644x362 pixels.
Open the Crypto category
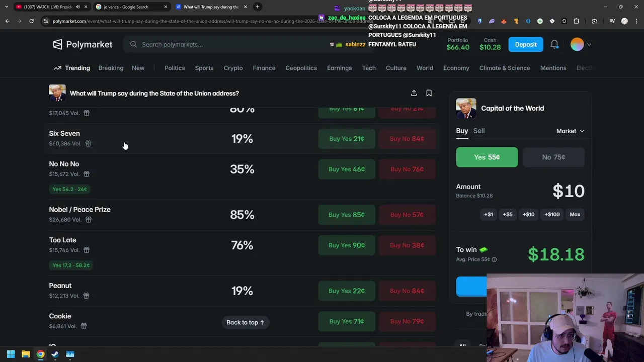pos(233,68)
